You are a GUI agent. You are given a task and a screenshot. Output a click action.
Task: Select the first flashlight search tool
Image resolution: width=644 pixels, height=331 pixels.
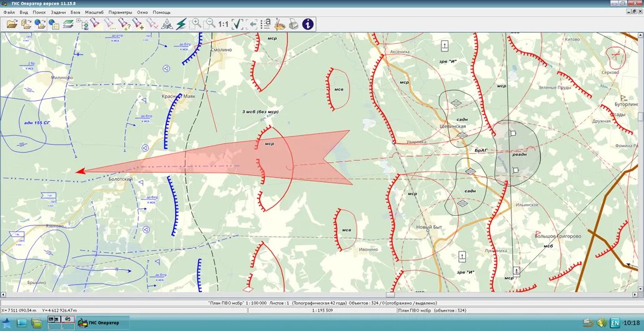[95, 23]
